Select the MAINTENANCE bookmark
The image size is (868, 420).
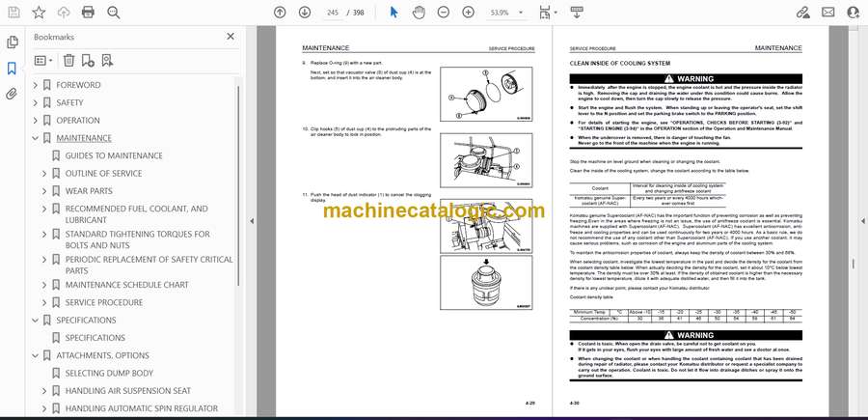(x=84, y=138)
